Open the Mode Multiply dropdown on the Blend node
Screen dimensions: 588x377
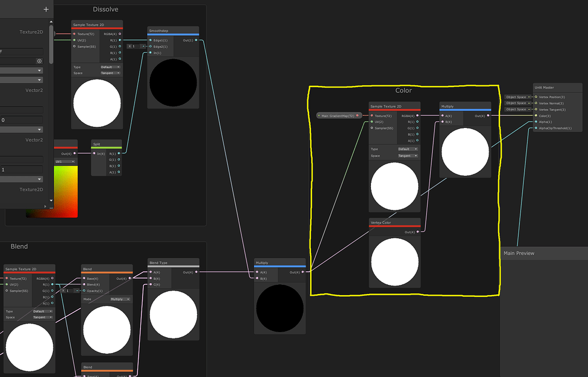click(x=120, y=299)
